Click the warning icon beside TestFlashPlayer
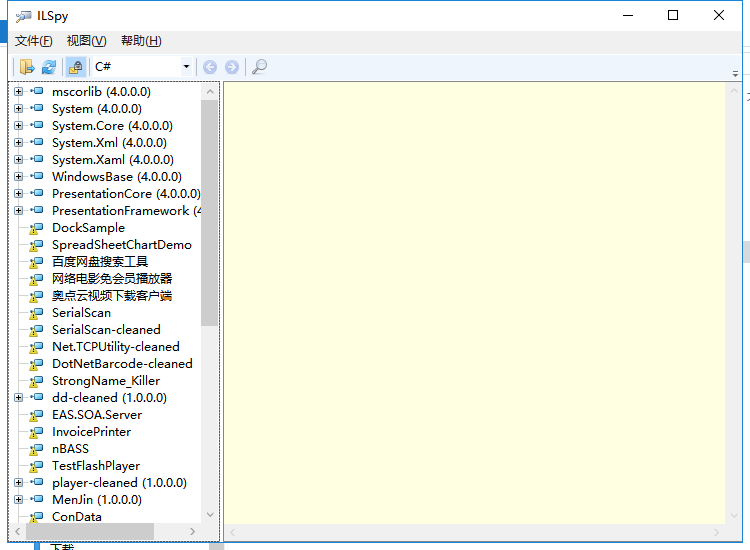 (x=36, y=466)
